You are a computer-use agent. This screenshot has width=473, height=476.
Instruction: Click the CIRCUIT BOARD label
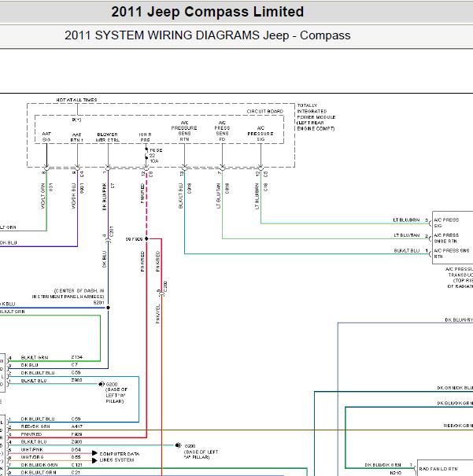pos(264,111)
